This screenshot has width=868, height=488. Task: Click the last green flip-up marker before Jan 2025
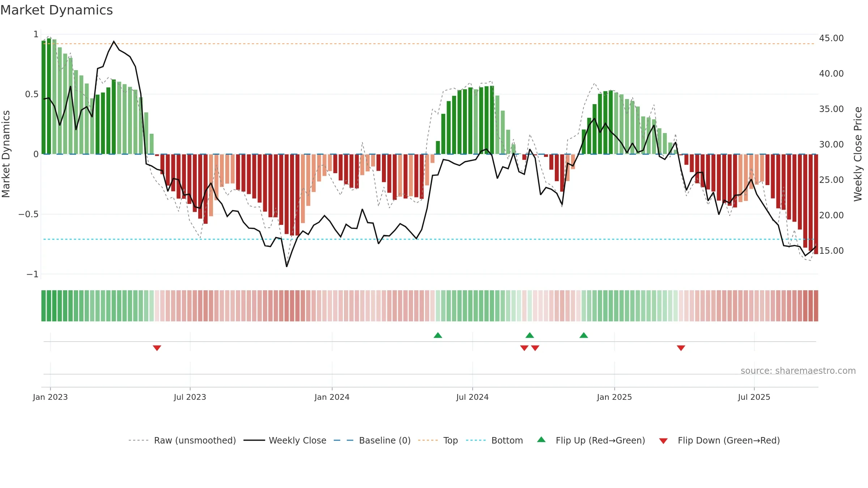(x=584, y=335)
